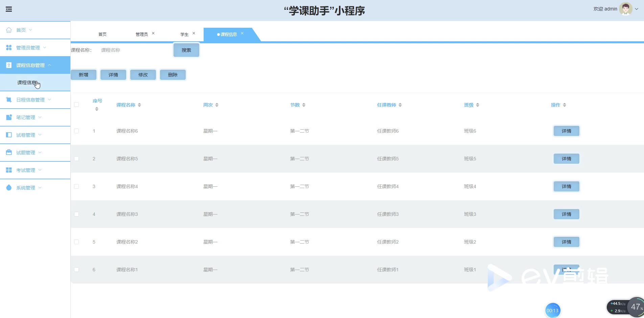Click the toolbar 详情 button
644x318 pixels.
coord(113,75)
